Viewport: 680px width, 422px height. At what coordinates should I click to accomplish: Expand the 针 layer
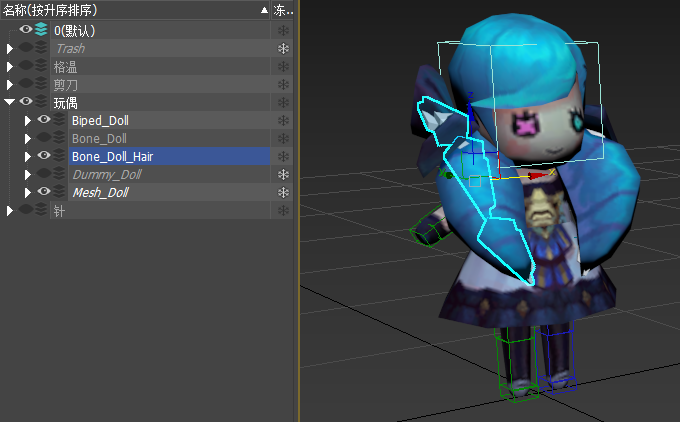coord(10,210)
